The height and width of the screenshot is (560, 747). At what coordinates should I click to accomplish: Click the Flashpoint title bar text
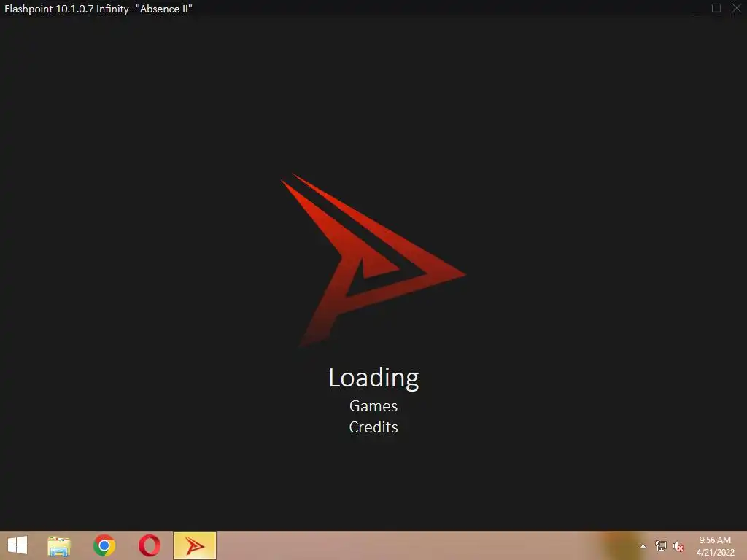coord(98,9)
